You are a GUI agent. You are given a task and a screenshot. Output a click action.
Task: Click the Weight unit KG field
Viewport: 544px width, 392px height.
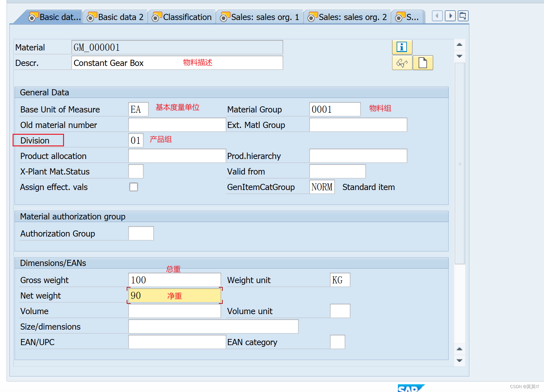(x=340, y=280)
